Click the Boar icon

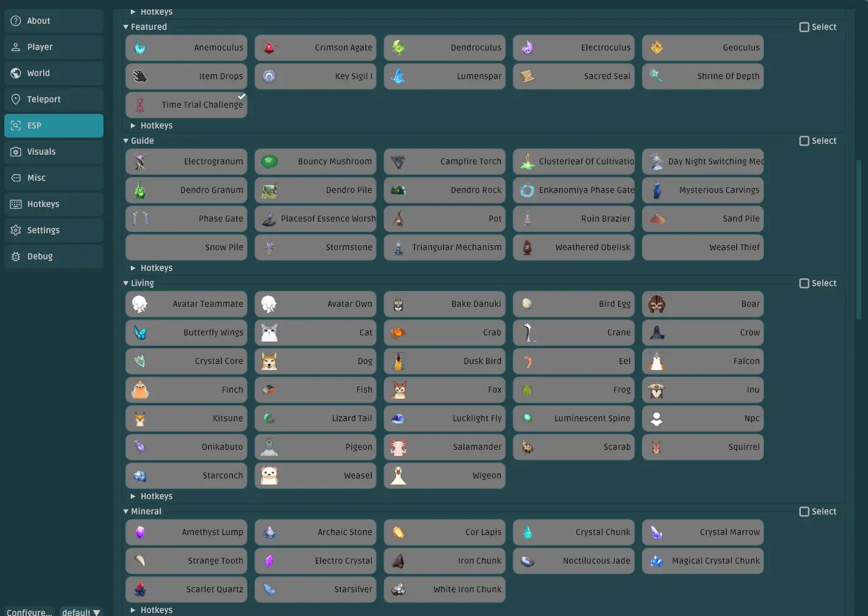point(657,304)
